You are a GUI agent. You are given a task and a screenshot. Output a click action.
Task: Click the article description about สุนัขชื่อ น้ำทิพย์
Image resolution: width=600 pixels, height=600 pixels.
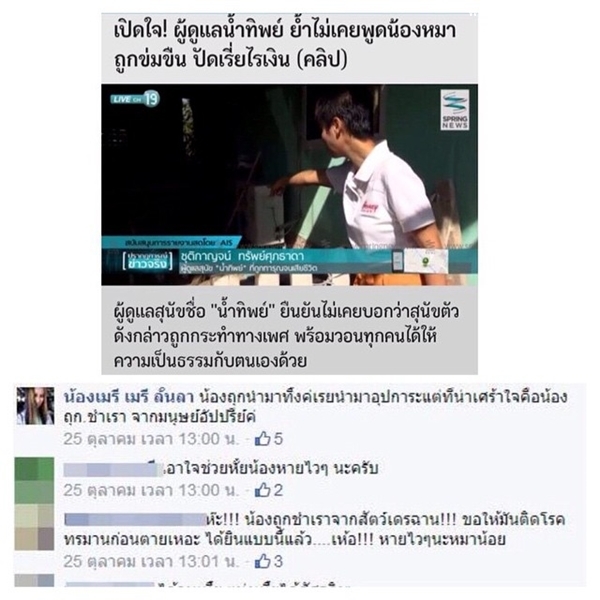tap(286, 336)
